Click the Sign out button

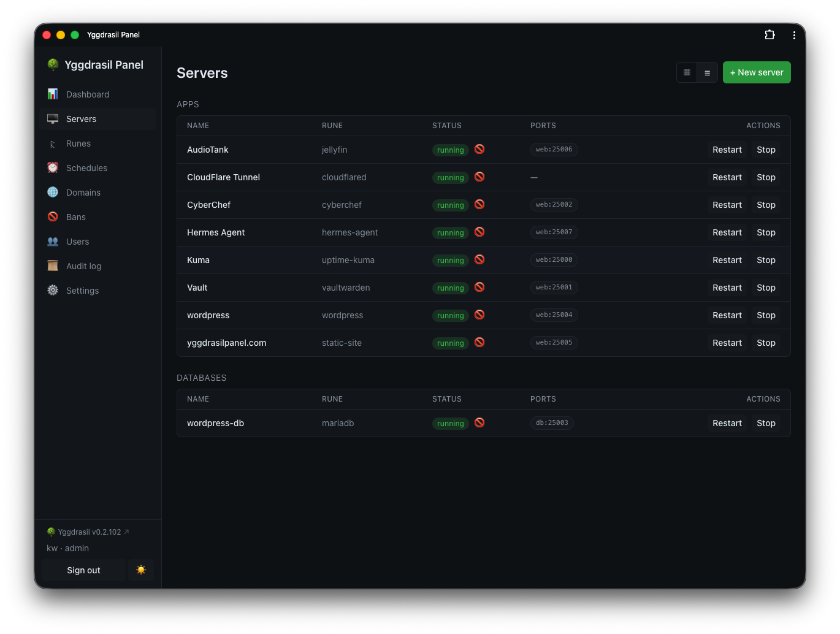click(x=83, y=570)
